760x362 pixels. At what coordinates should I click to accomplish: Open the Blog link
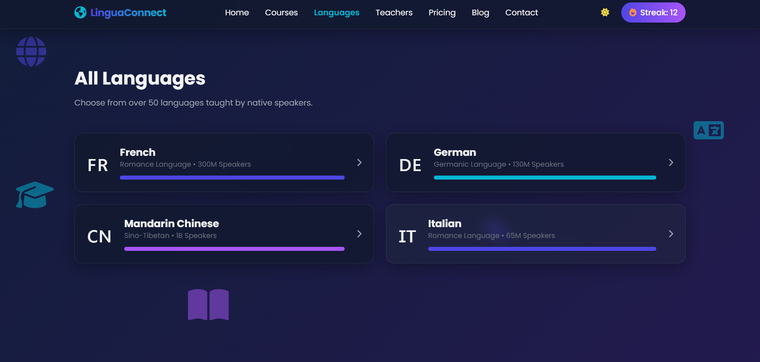(480, 13)
